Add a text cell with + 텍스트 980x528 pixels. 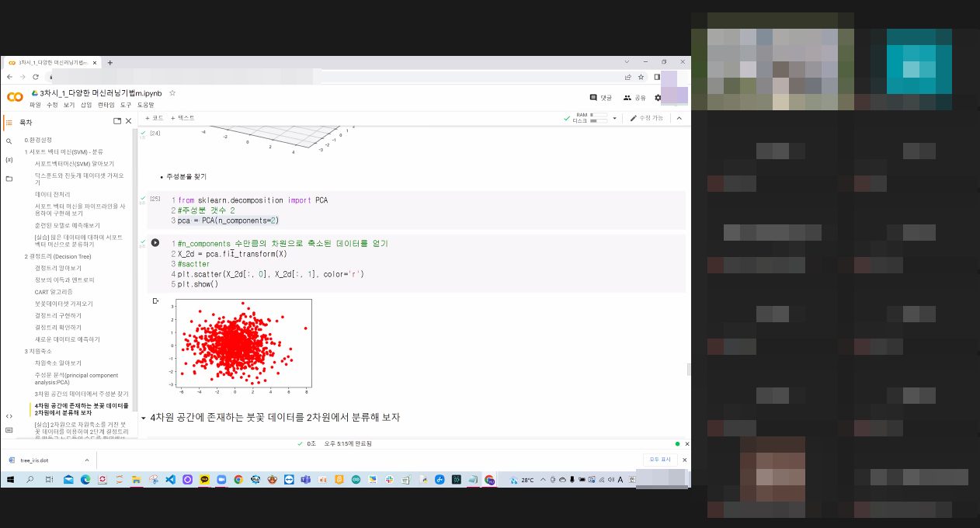tap(183, 118)
